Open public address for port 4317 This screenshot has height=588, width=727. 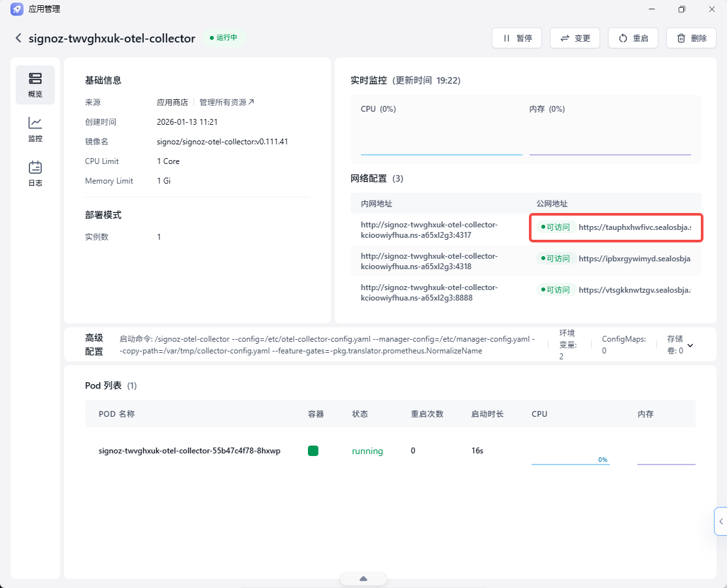[x=635, y=227]
